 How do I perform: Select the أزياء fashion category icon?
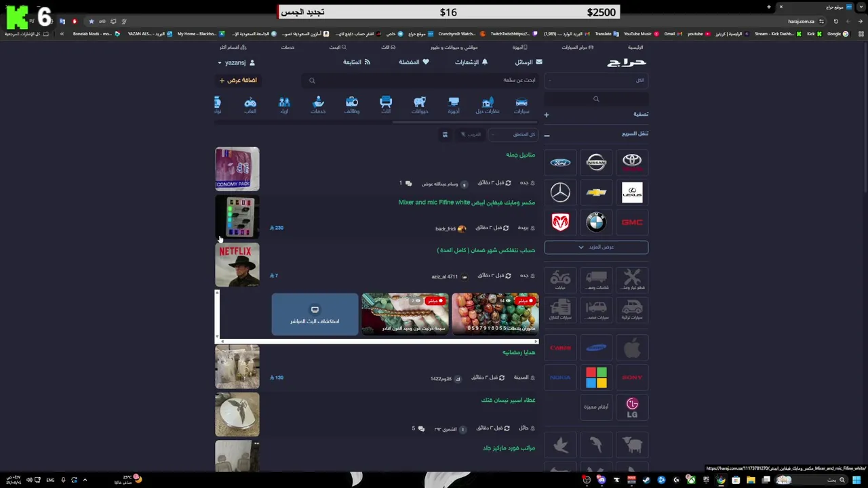[x=284, y=105]
